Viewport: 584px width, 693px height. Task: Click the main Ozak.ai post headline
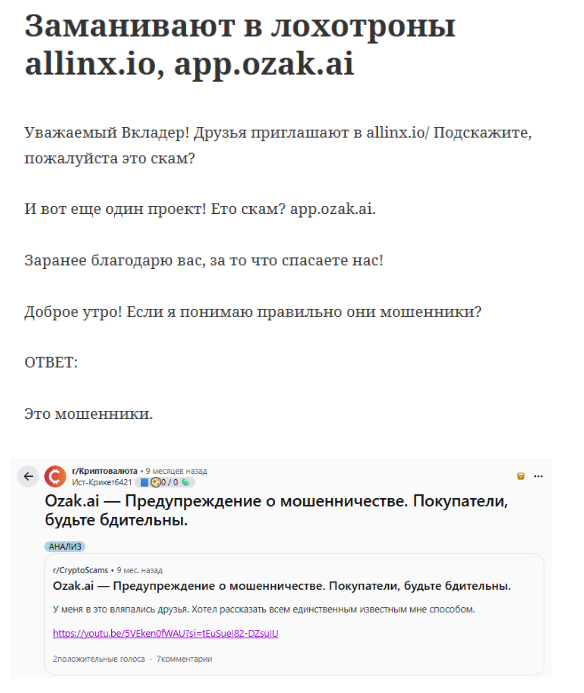click(x=276, y=510)
